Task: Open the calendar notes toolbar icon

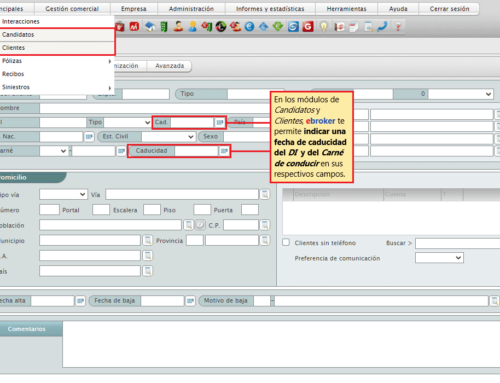Action: (354, 27)
